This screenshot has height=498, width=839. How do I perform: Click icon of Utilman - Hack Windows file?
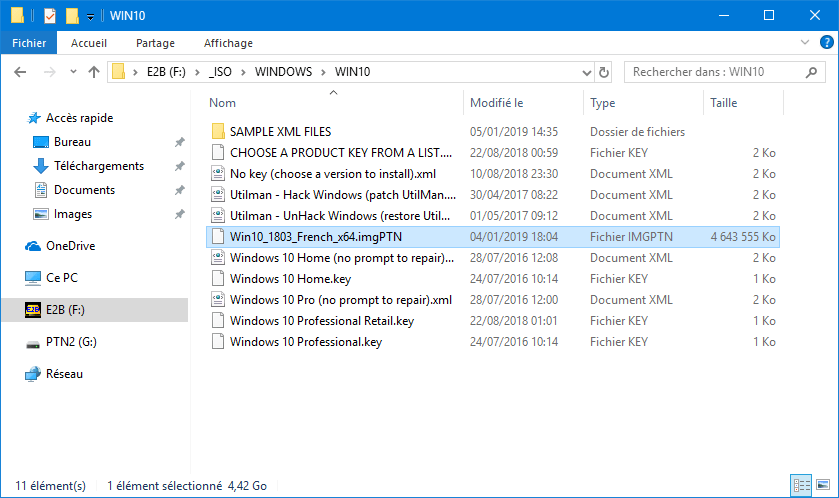[x=218, y=195]
